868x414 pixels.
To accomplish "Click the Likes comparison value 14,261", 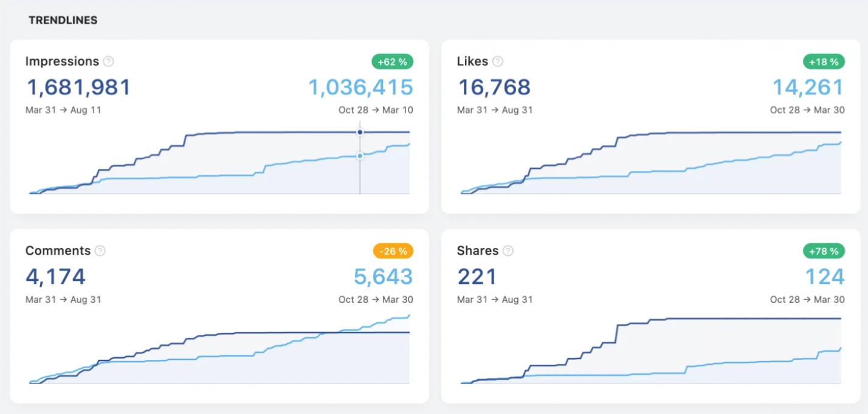I will [x=808, y=88].
